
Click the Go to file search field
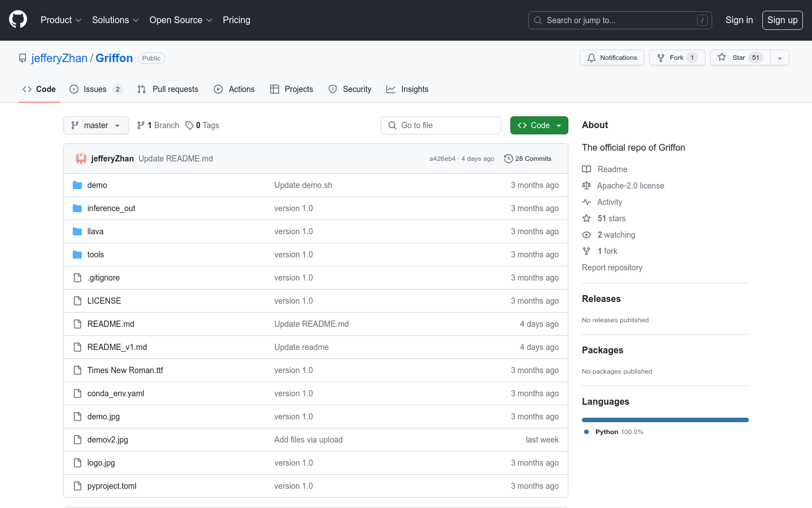441,125
